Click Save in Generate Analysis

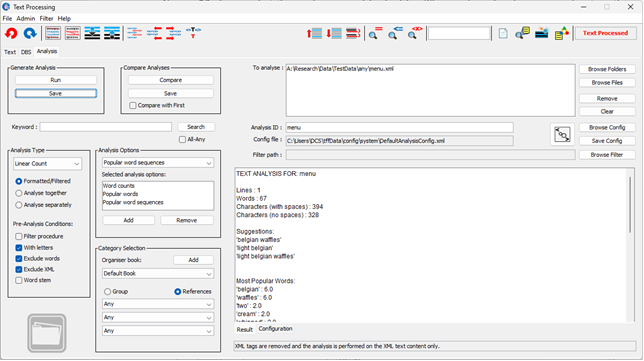tap(55, 94)
